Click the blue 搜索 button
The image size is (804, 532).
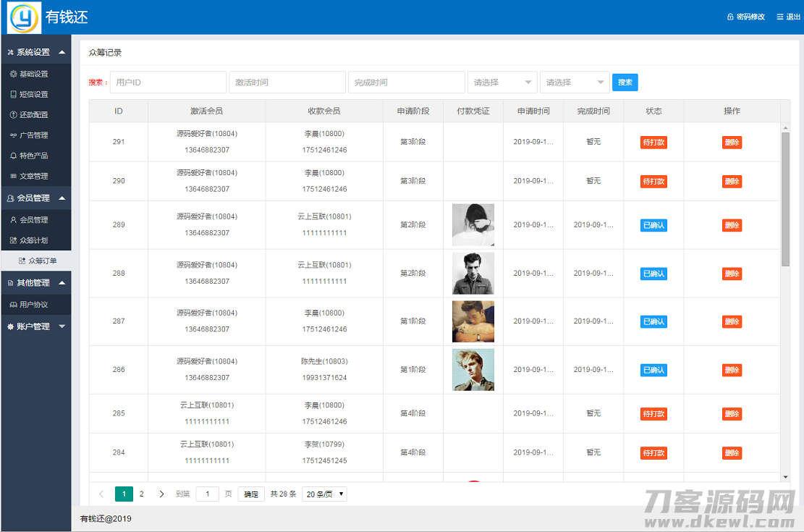click(x=625, y=82)
